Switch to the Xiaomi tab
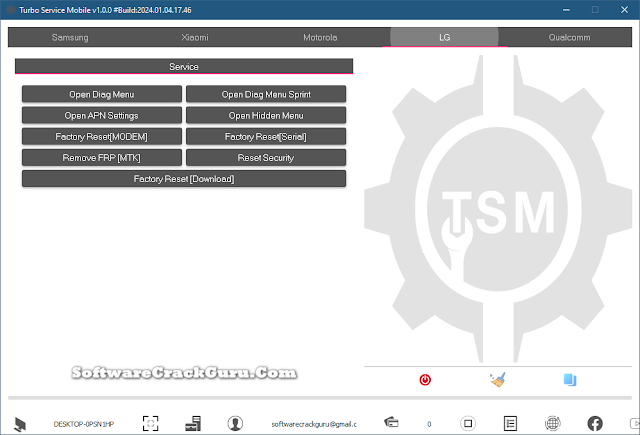This screenshot has width=640, height=435. (x=195, y=38)
